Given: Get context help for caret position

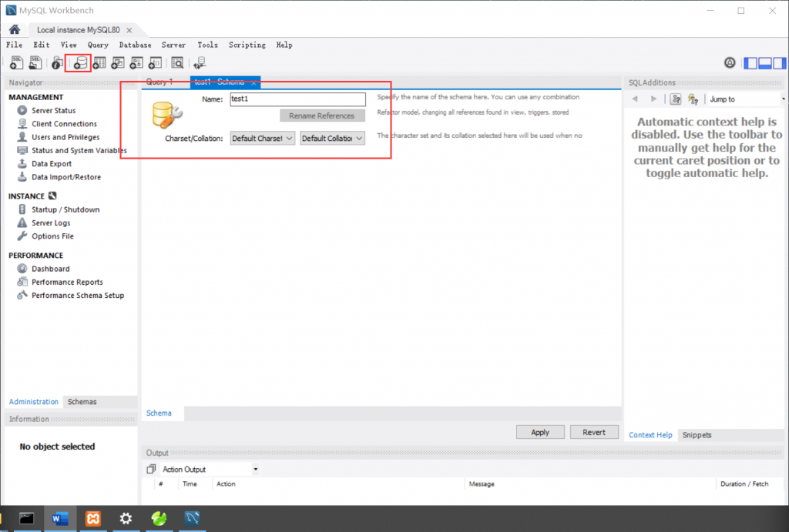Looking at the screenshot, I should click(x=676, y=99).
